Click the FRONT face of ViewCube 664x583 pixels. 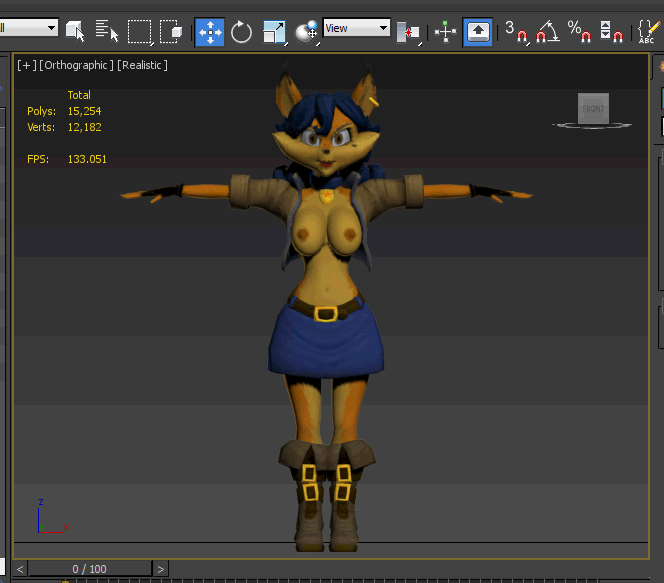[x=593, y=108]
